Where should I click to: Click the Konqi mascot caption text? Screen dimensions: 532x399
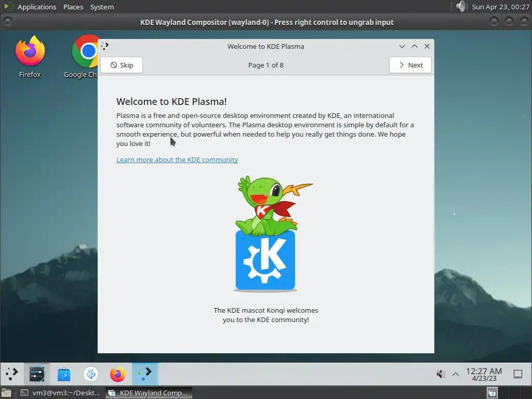pyautogui.click(x=265, y=315)
